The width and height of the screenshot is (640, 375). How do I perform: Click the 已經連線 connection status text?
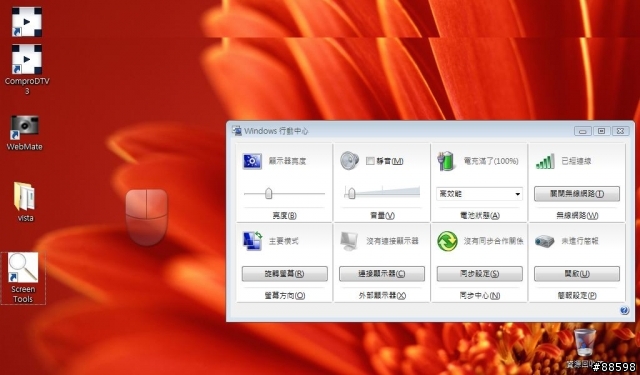[576, 161]
